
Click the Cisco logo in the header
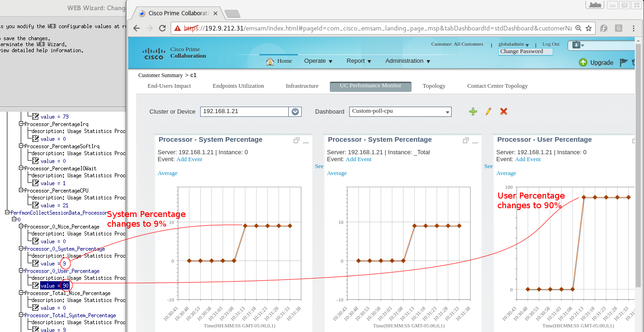point(154,54)
